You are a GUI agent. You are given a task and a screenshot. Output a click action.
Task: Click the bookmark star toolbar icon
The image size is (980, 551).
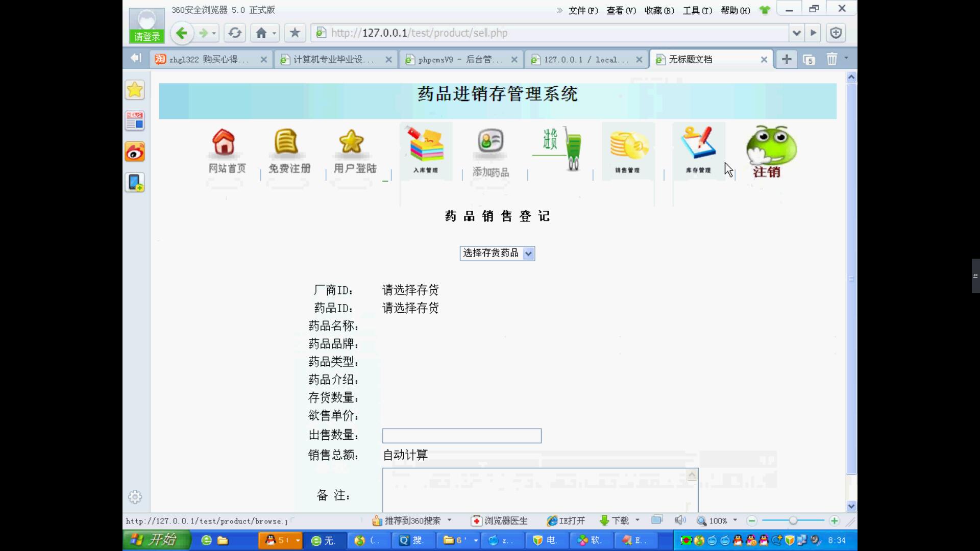click(x=295, y=33)
